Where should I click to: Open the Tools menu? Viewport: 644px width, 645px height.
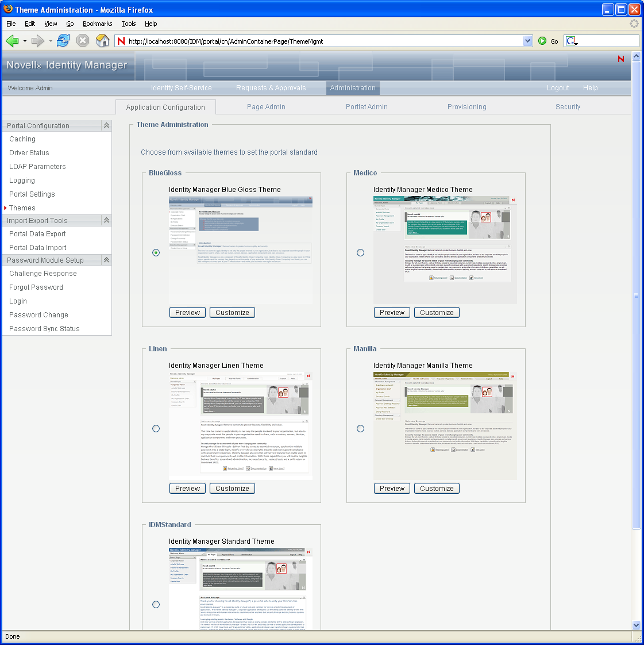(x=128, y=24)
